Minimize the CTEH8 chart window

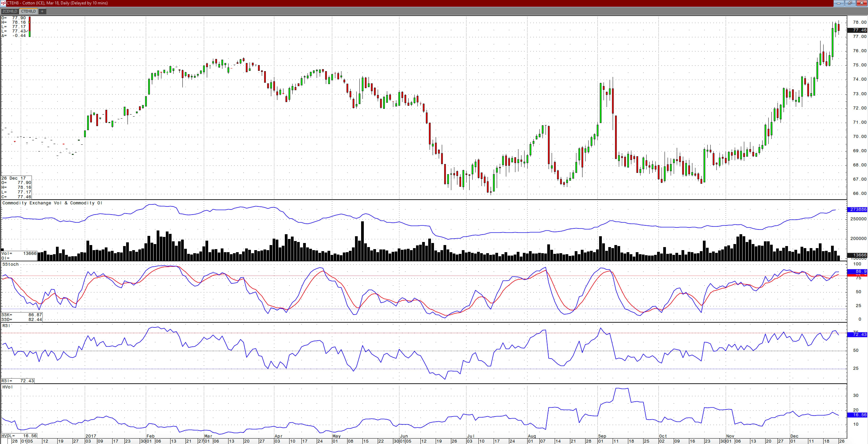tap(839, 3)
